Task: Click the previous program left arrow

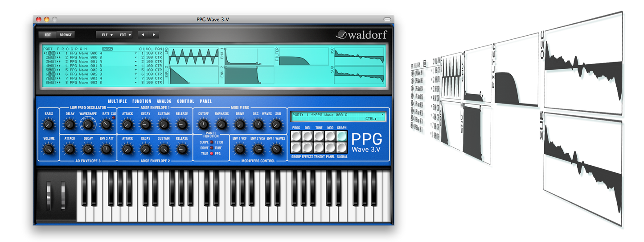Action: click(143, 34)
